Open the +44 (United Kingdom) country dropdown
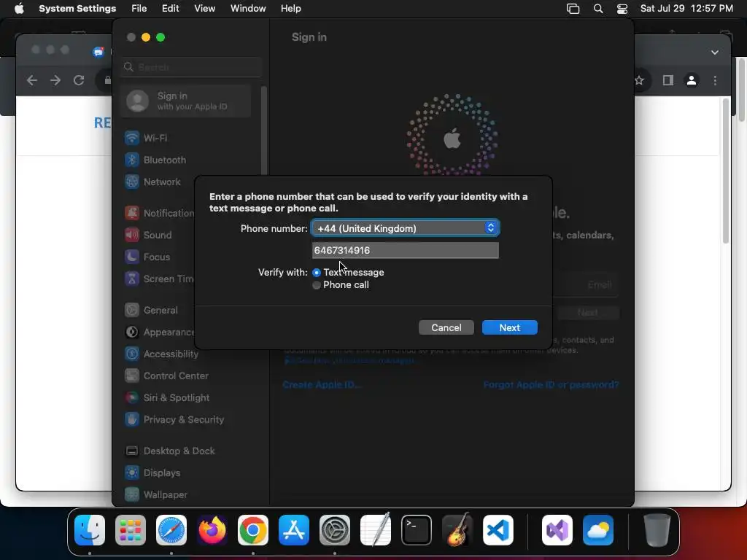This screenshot has width=747, height=560. pyautogui.click(x=405, y=228)
